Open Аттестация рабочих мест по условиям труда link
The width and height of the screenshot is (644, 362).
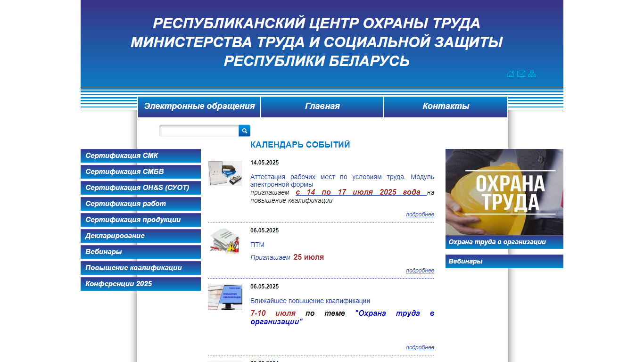pos(342,181)
